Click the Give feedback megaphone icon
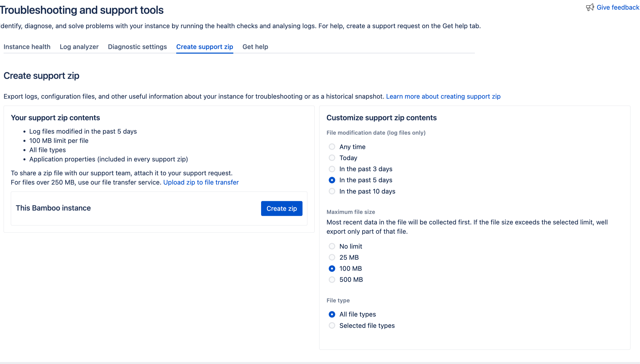 [590, 7]
